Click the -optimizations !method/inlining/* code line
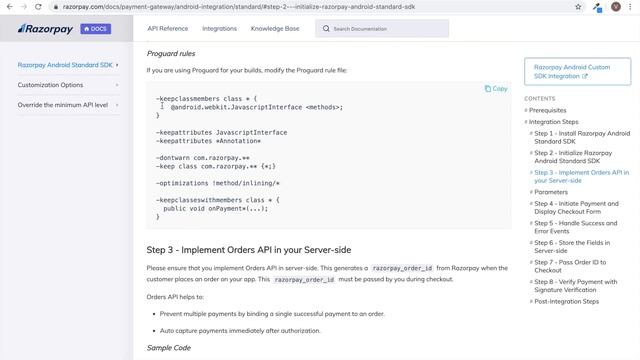 pos(218,183)
